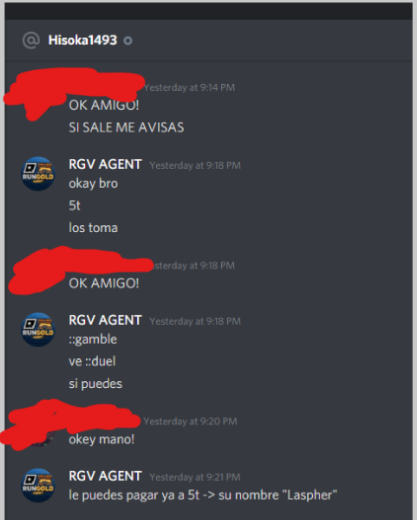
Task: Select the "ve ::duel" message
Action: (92, 361)
